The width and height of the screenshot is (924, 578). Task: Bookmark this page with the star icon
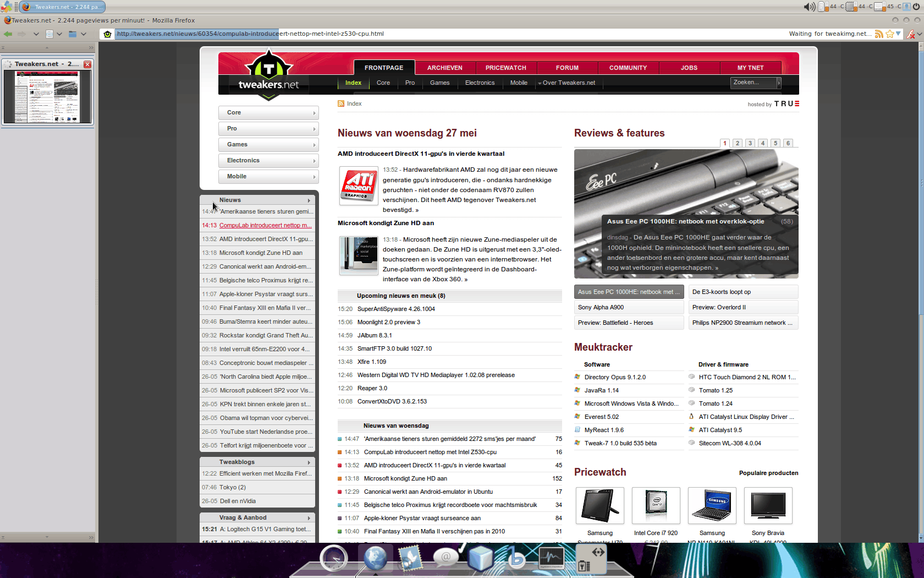pos(889,34)
